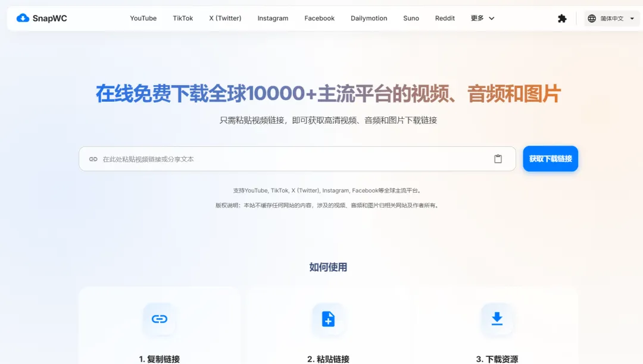Screen dimensions: 643x364
Task: Click the copy link step icon
Action: tap(160, 319)
